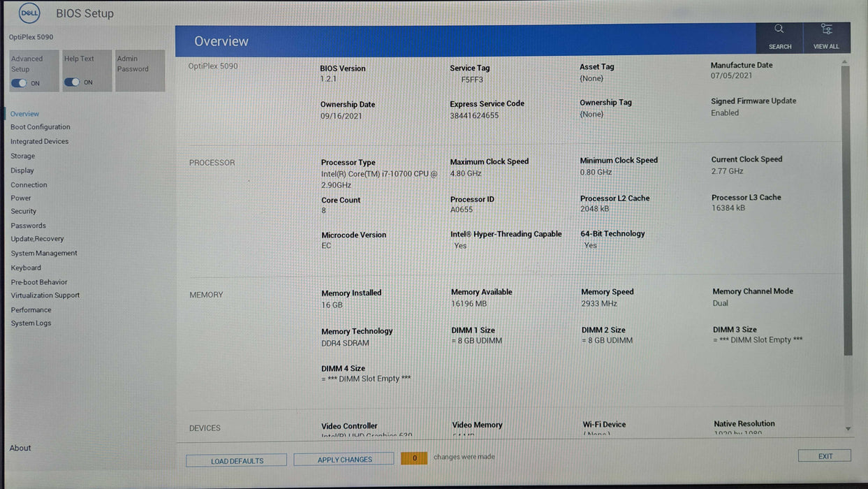
Task: Click Signed Firmware Update Enabled value
Action: click(x=725, y=112)
